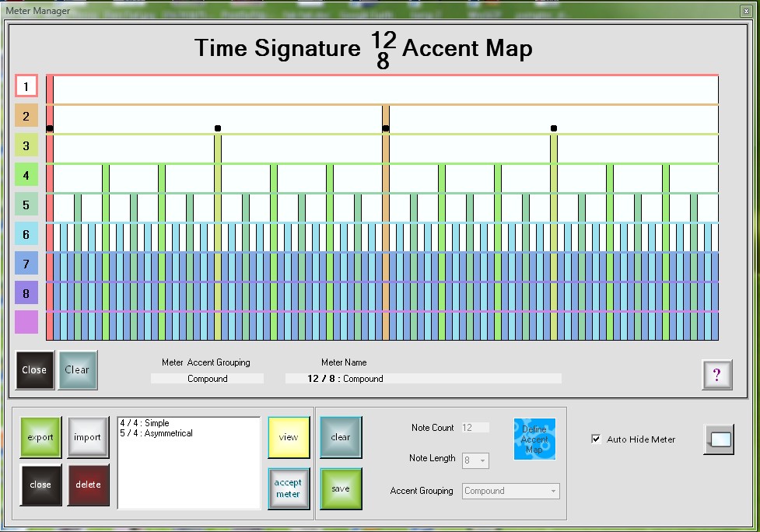Select 4 / 4 : Simple meter in list
The height and width of the screenshot is (532, 760).
pos(145,424)
